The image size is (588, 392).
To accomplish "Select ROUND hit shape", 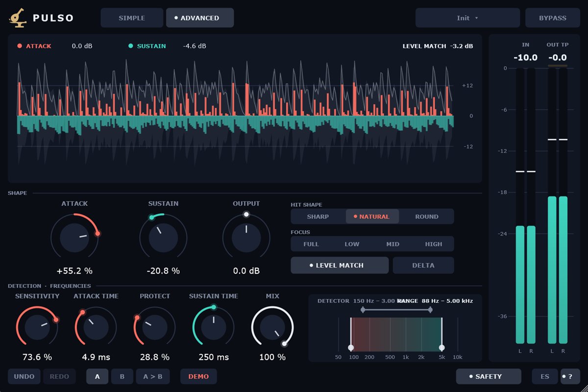I will tap(427, 217).
